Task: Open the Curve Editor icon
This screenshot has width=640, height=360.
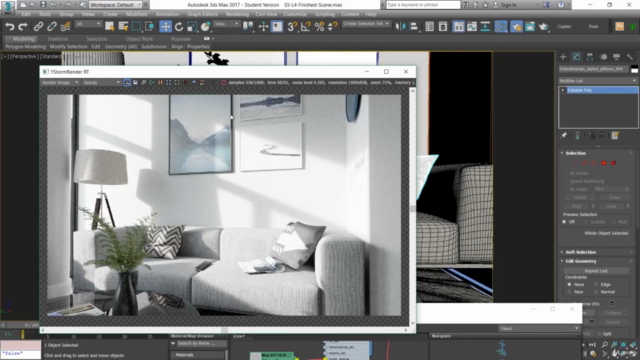Action: tap(472, 27)
